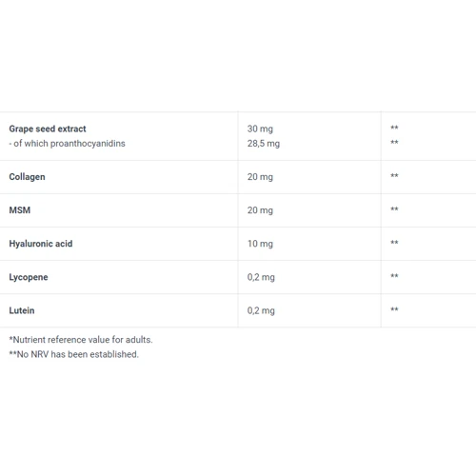Click the Grape seed extract label
476x476 pixels.
[48, 129]
